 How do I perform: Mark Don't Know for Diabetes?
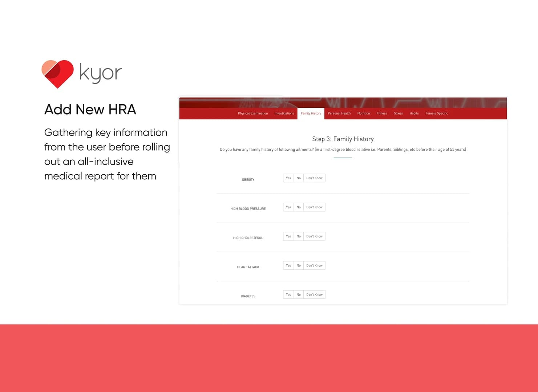[314, 295]
